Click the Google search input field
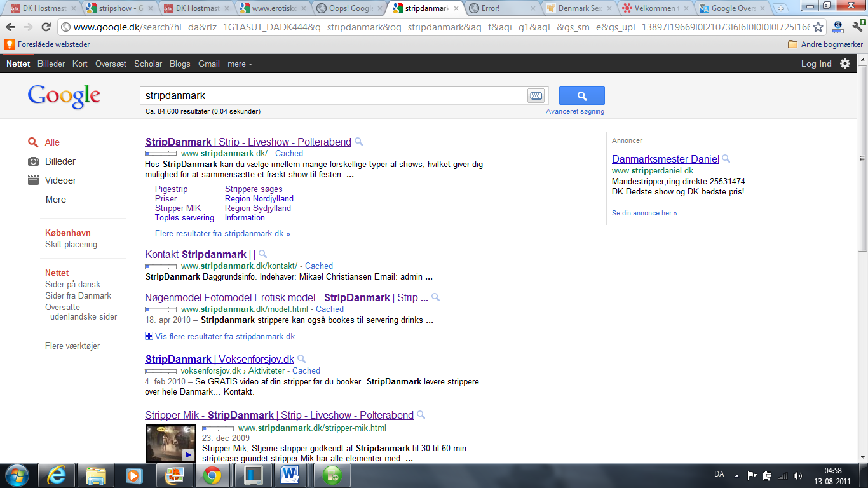The width and height of the screenshot is (868, 488). pyautogui.click(x=333, y=96)
